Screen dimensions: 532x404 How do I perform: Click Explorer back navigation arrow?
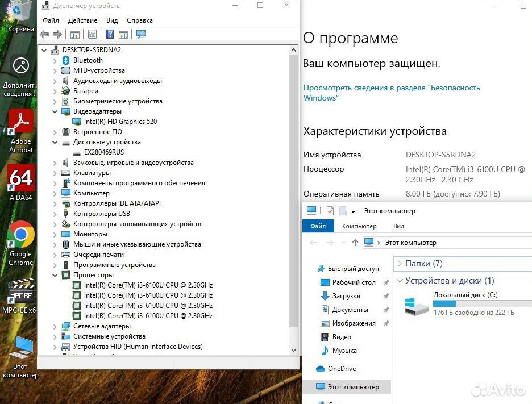pos(314,243)
